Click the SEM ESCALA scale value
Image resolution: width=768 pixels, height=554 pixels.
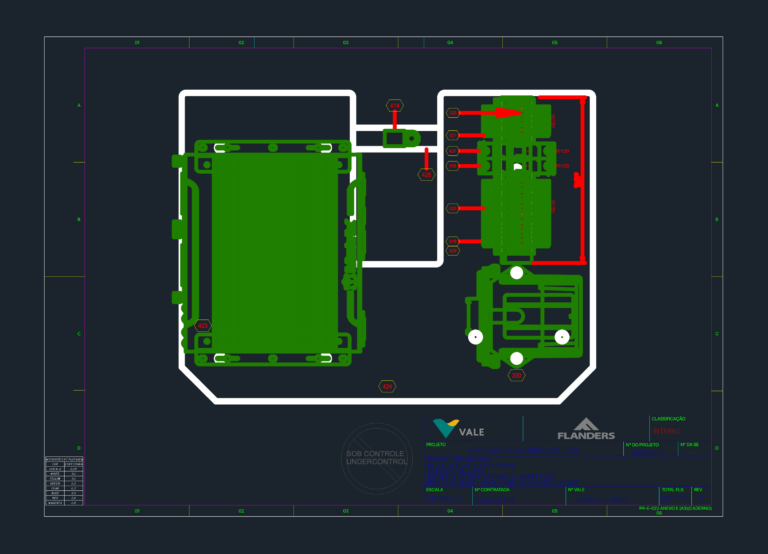coord(445,499)
